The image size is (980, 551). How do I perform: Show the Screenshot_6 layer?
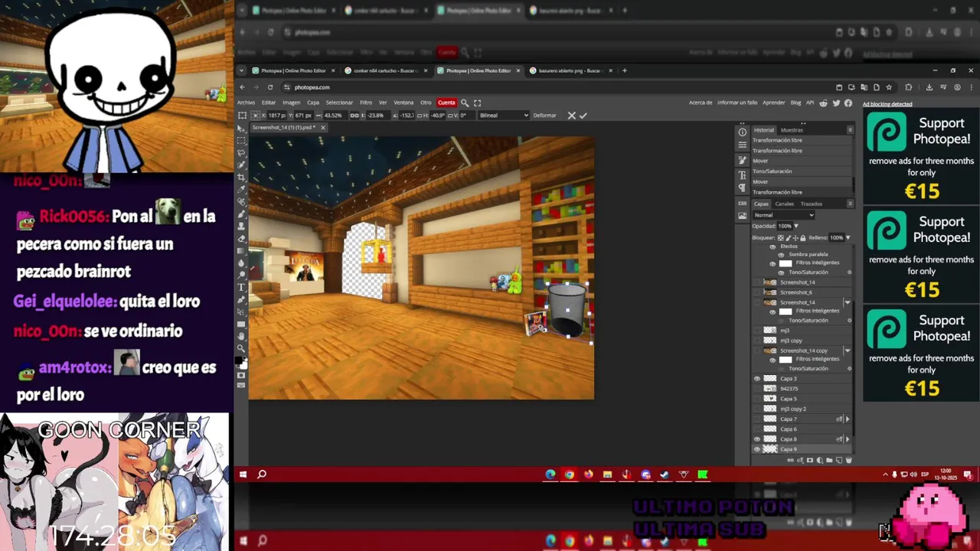[757, 292]
